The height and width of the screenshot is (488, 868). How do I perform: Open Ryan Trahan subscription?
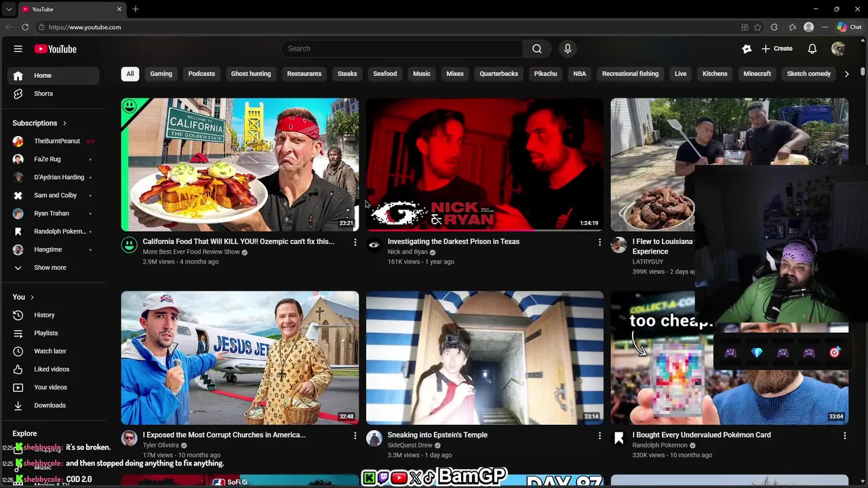53,213
